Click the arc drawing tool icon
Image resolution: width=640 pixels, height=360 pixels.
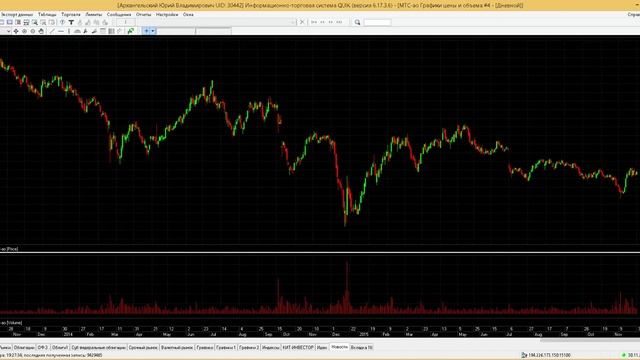(77, 31)
